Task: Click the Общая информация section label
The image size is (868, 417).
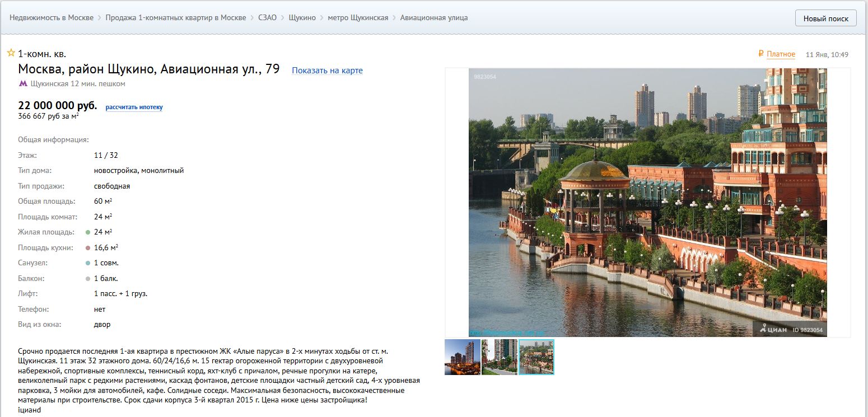Action: 54,139
